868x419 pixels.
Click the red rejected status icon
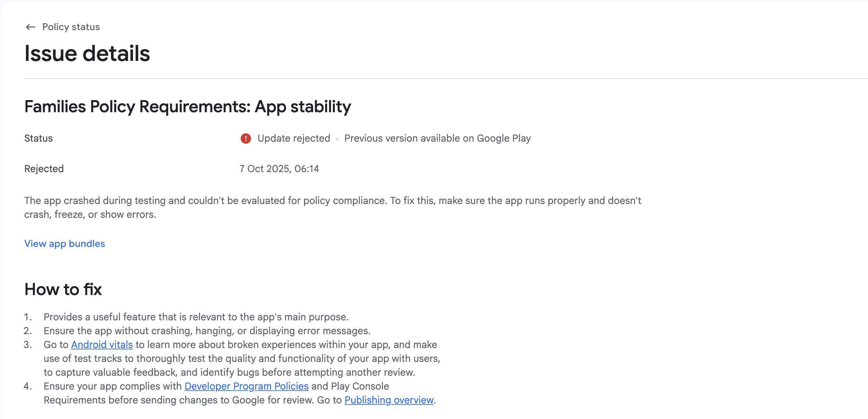[246, 139]
